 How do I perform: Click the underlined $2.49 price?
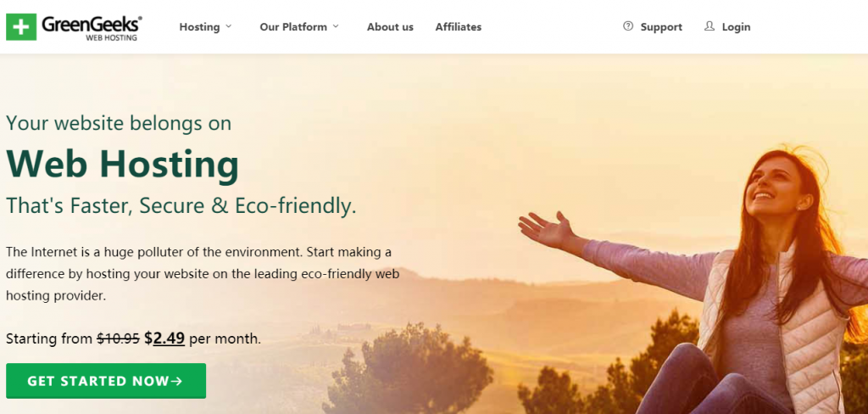point(164,338)
